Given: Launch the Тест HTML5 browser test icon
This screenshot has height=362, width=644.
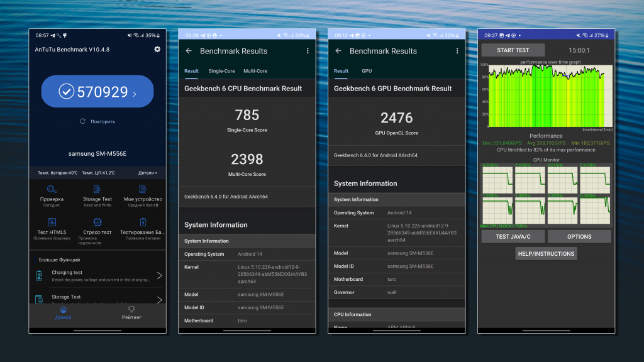Looking at the screenshot, I should [52, 222].
